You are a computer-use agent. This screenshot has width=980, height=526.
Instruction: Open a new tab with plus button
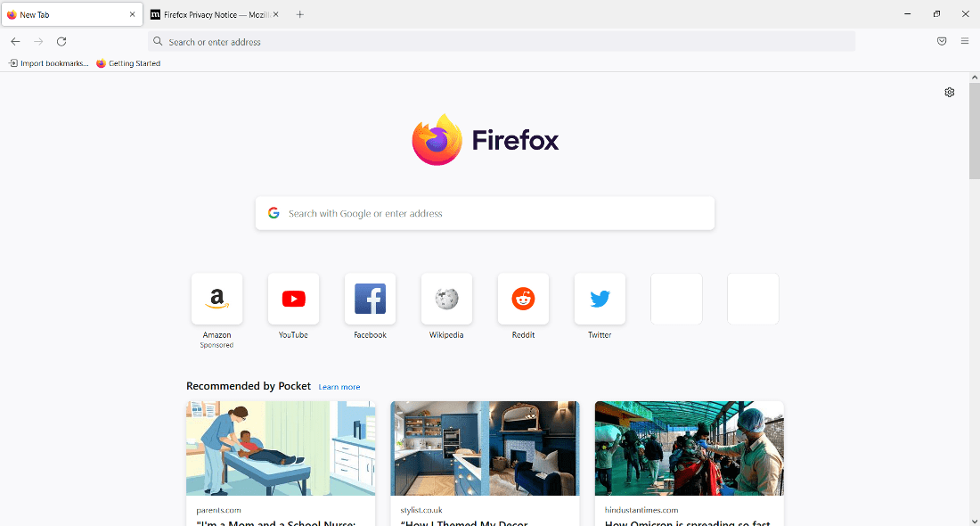pyautogui.click(x=300, y=14)
